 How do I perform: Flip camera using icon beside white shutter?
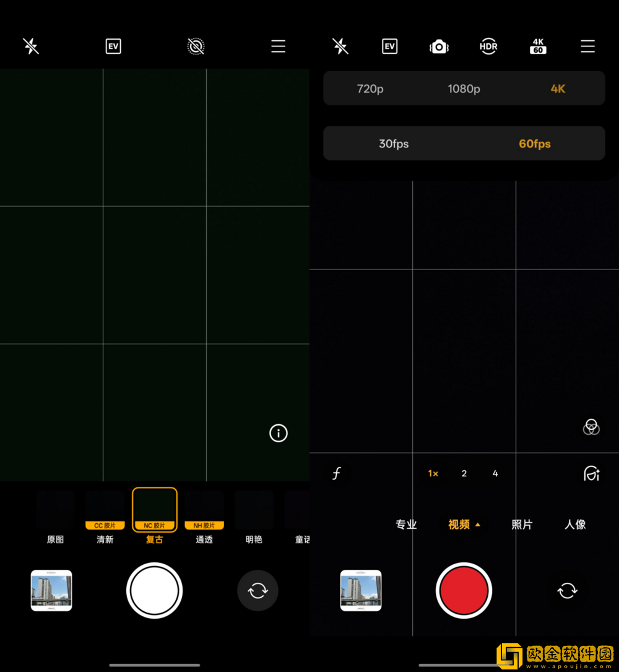258,591
